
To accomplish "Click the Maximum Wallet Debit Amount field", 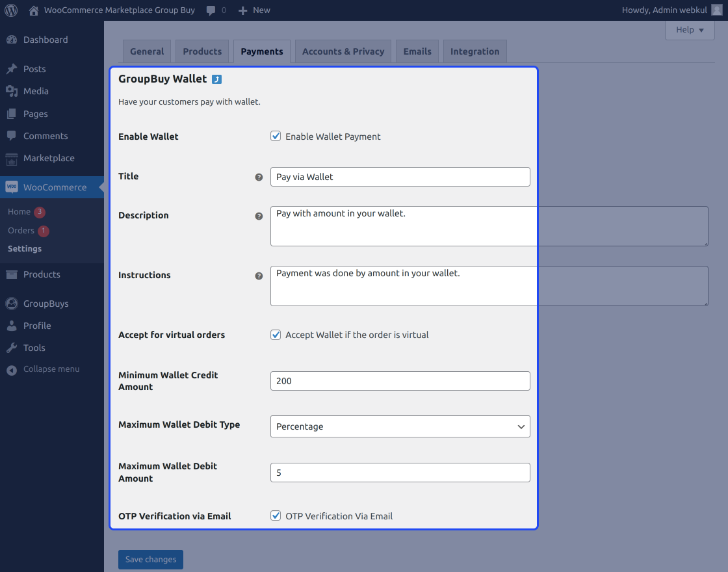I will [x=400, y=472].
